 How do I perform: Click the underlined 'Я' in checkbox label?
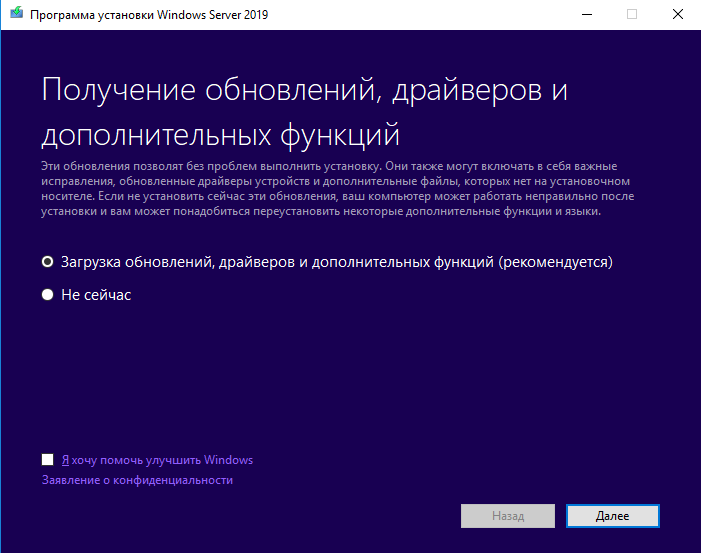[65, 460]
